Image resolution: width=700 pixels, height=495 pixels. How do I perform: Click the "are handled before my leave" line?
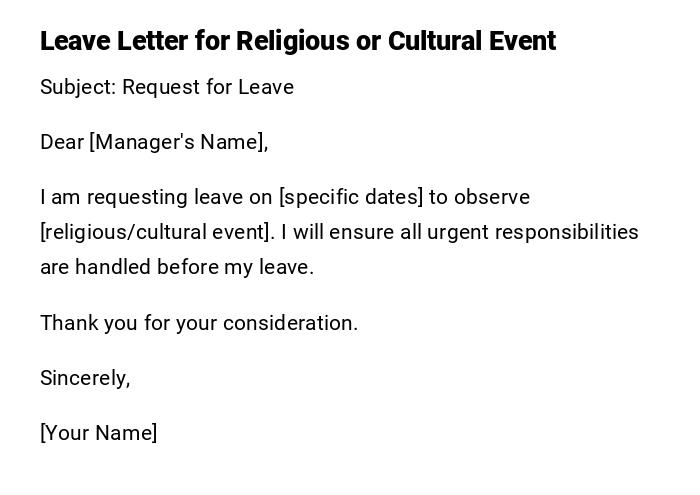177,267
